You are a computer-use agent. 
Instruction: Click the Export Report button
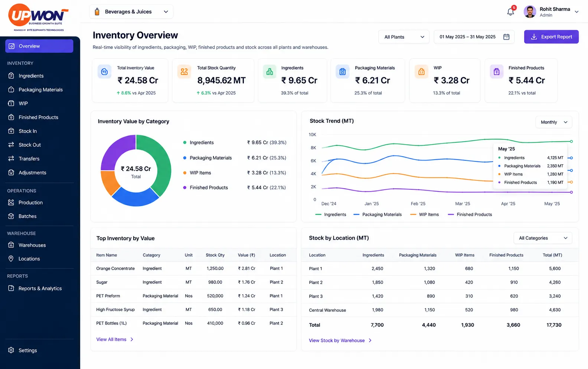pos(551,37)
